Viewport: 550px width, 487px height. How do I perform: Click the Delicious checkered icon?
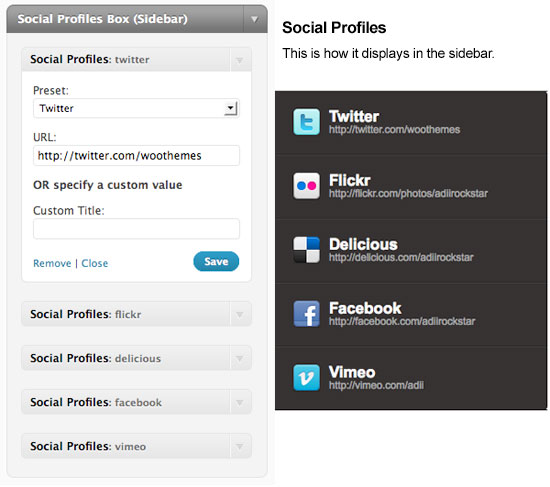click(x=306, y=250)
